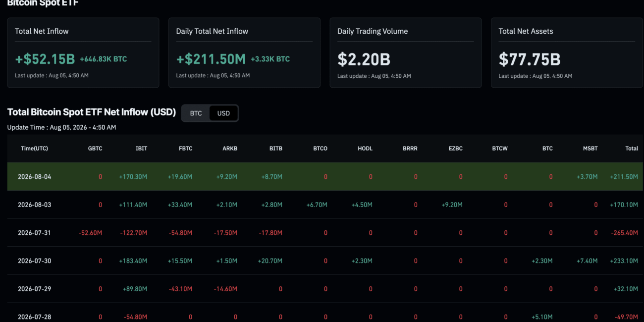Select the USD toggle option
The width and height of the screenshot is (644, 322).
click(x=223, y=113)
